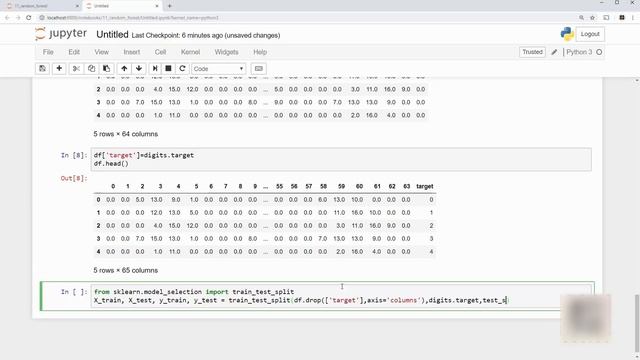Viewport: 640px width, 360px height.
Task: Click the df['target'] code cell
Action: (341, 159)
